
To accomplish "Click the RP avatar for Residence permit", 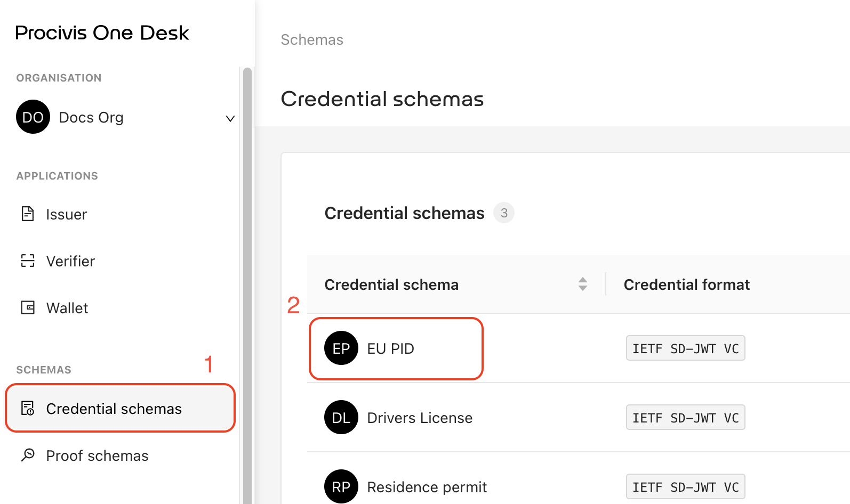I will click(341, 486).
